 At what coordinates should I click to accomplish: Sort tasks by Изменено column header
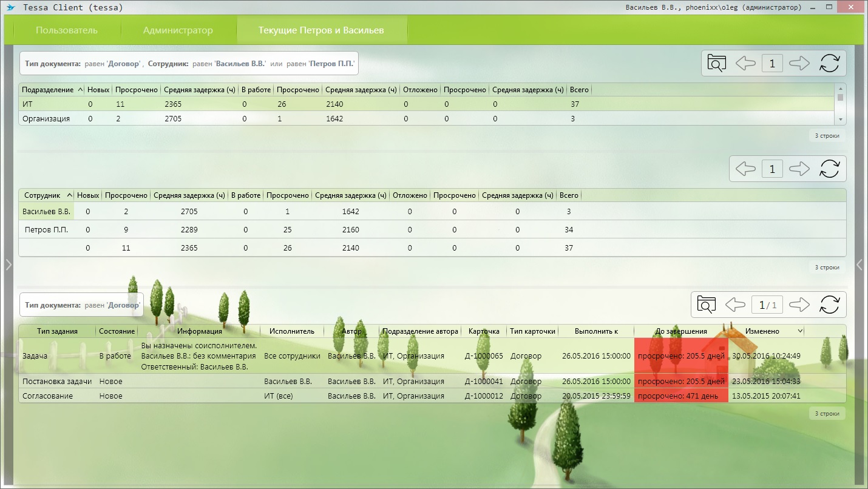766,331
